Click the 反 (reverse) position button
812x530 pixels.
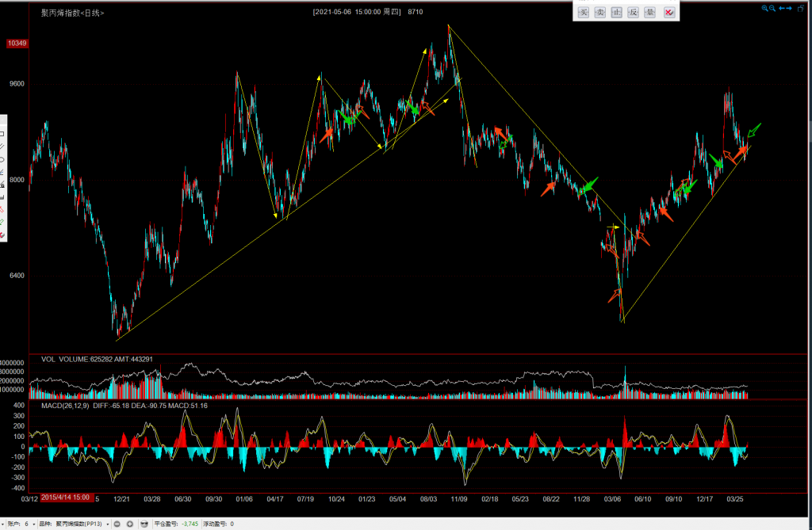633,12
